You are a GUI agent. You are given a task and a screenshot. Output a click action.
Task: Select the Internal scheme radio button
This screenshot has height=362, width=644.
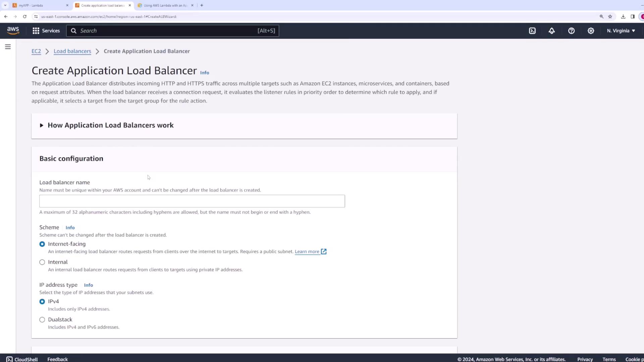pyautogui.click(x=42, y=262)
